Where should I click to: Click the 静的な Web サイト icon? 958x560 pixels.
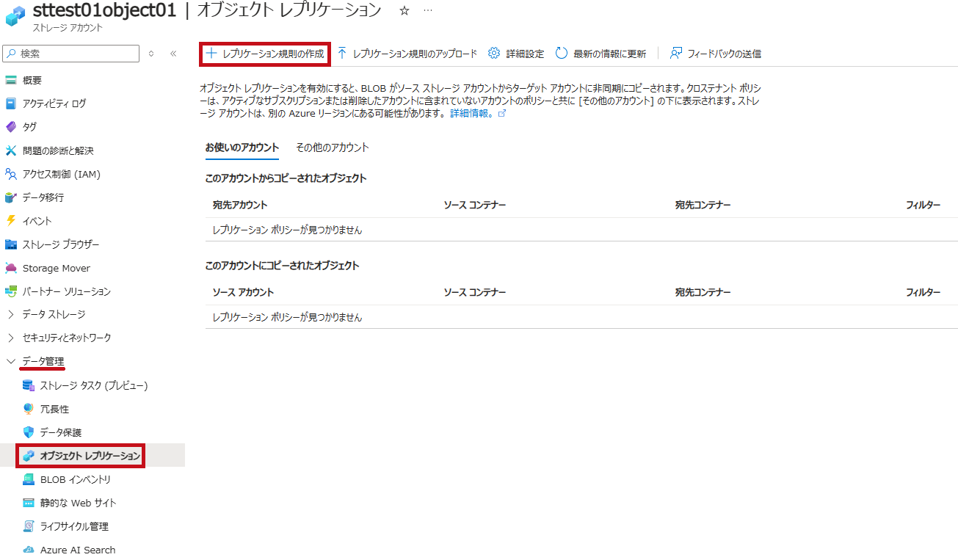pyautogui.click(x=29, y=503)
